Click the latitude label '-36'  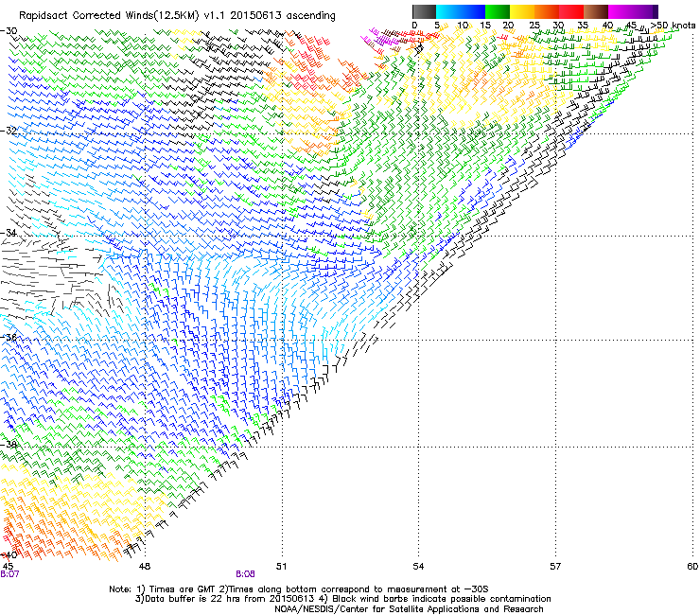[9, 337]
